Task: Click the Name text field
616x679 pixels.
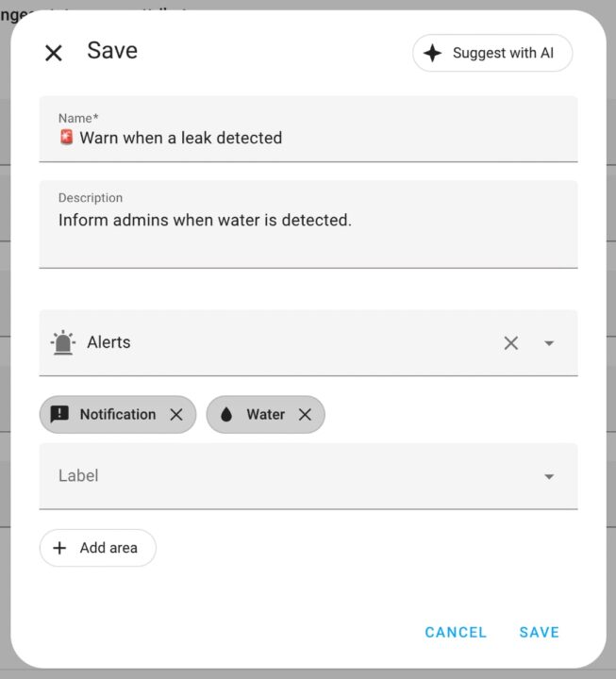Action: (x=308, y=138)
